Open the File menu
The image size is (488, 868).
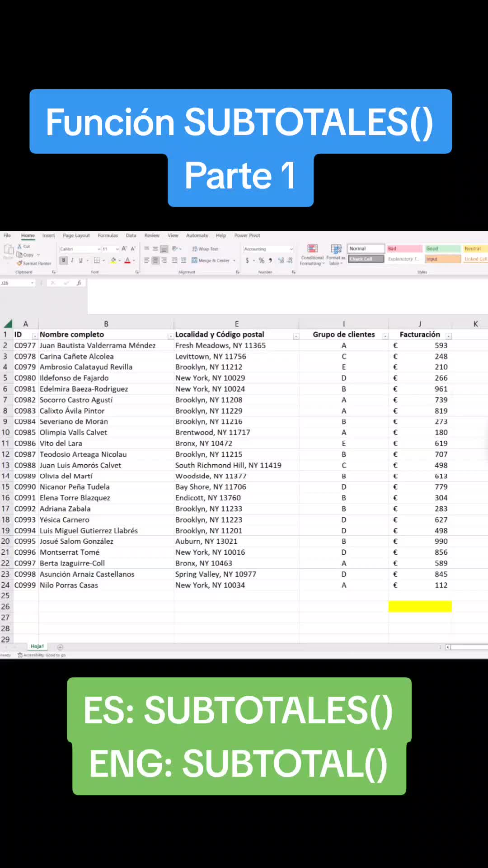[x=7, y=236]
